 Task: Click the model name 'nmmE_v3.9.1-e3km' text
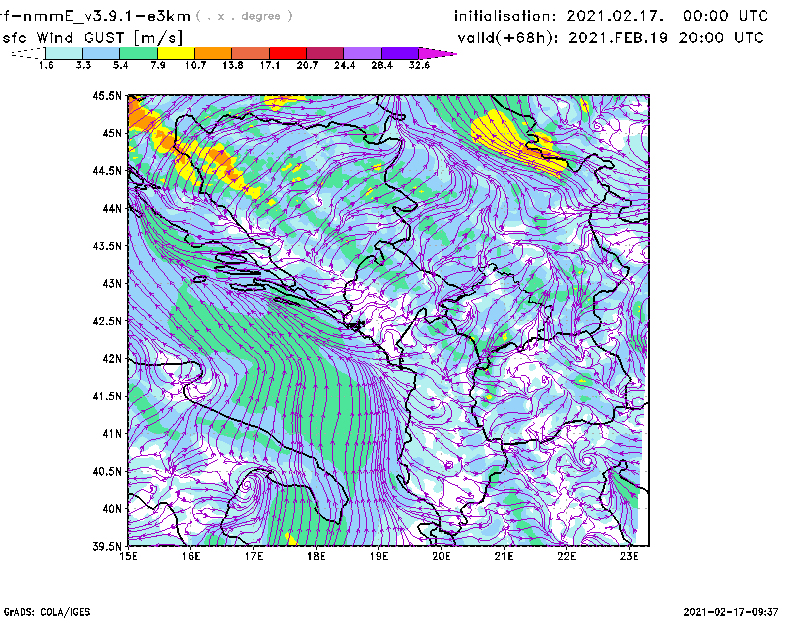(107, 16)
